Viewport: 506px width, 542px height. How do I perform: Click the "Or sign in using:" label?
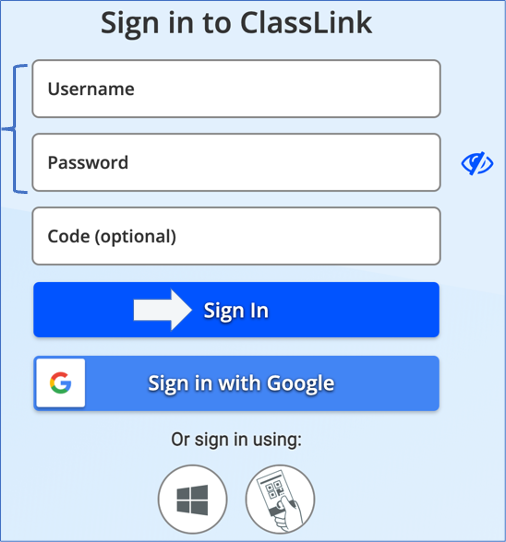[236, 440]
